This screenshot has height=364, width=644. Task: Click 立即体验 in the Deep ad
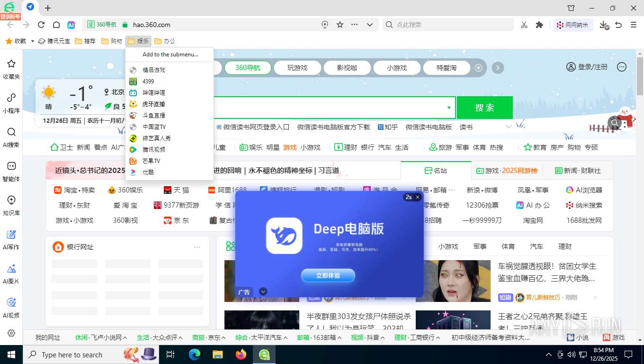point(328,275)
